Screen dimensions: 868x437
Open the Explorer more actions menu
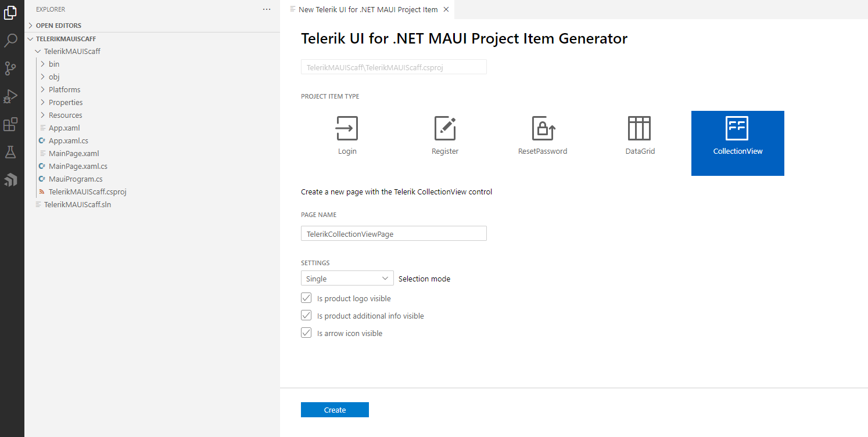(267, 9)
